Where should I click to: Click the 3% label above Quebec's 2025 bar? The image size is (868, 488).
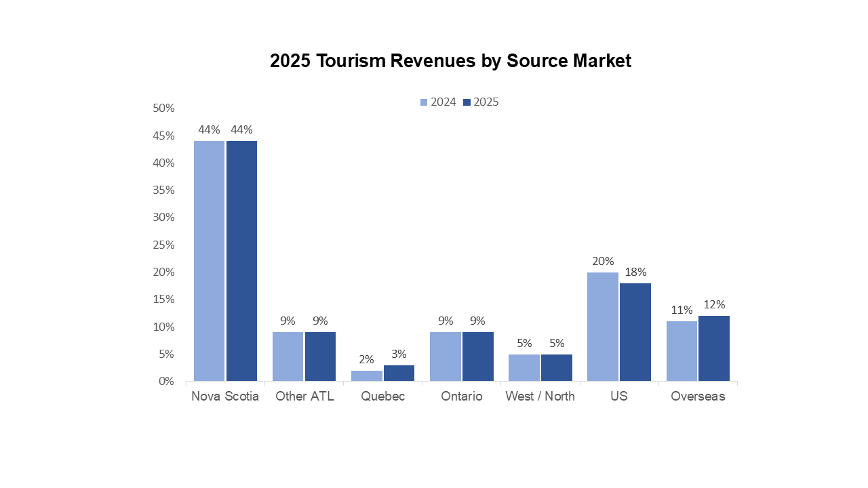(399, 354)
